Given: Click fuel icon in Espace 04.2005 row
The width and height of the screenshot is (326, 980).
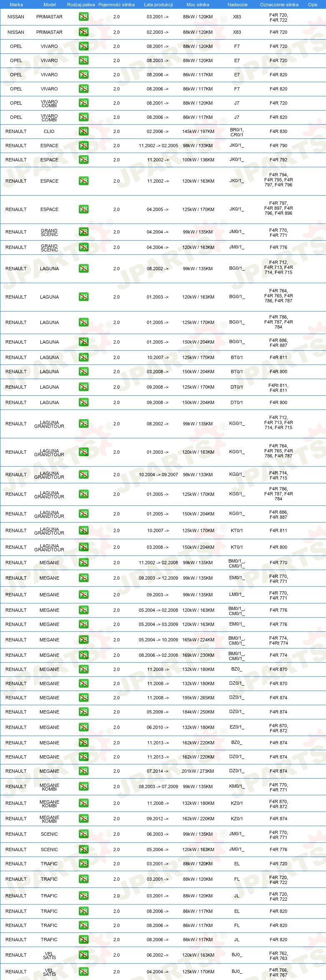Looking at the screenshot, I should click(83, 209).
